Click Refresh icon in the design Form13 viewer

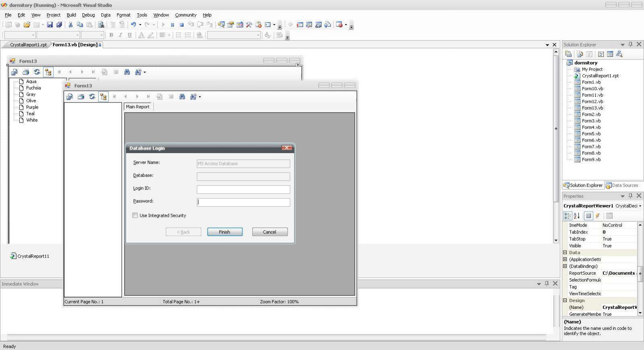(37, 72)
